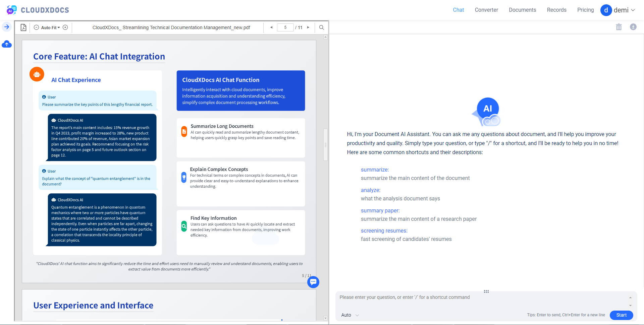Screen dimensions: 644x325
Task: Click input box scroll down arrow
Action: click(630, 305)
